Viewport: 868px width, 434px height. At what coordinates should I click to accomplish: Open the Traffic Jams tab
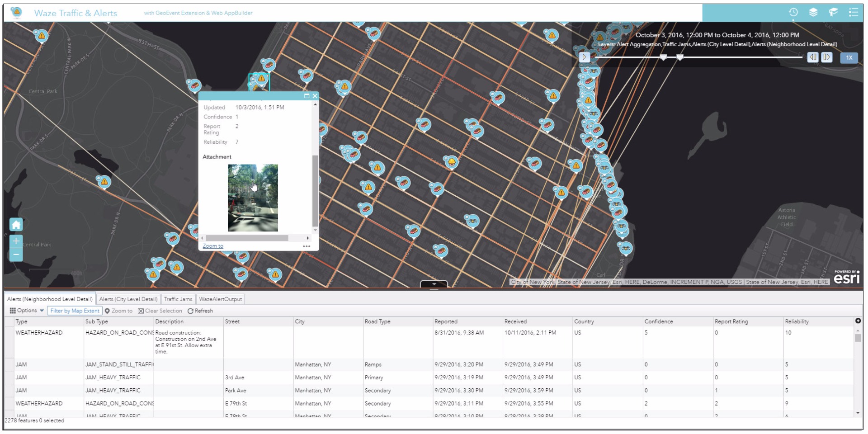(x=178, y=299)
